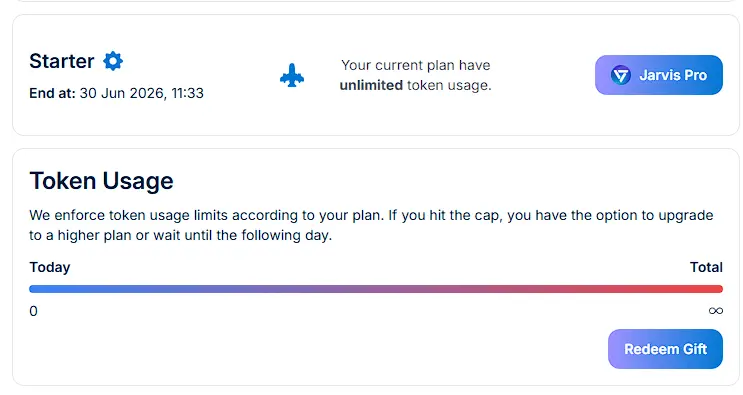Image resolution: width=743 pixels, height=395 pixels.
Task: Click the Total label above usage bar
Action: 706,267
